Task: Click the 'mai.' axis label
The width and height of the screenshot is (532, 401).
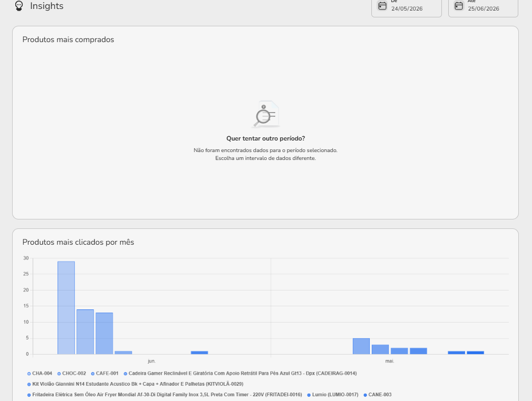Action: [390, 362]
